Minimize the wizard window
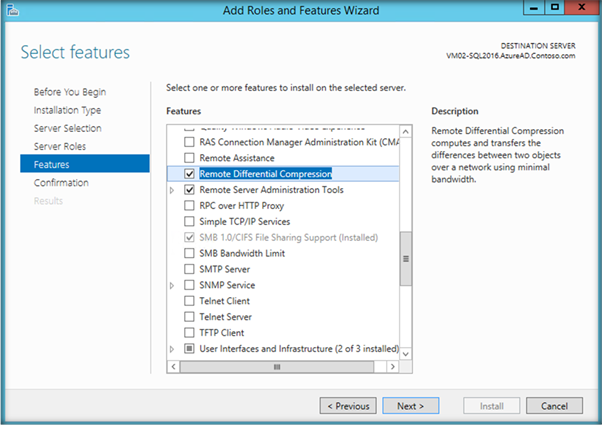Image resolution: width=602 pixels, height=425 pixels. click(x=529, y=9)
